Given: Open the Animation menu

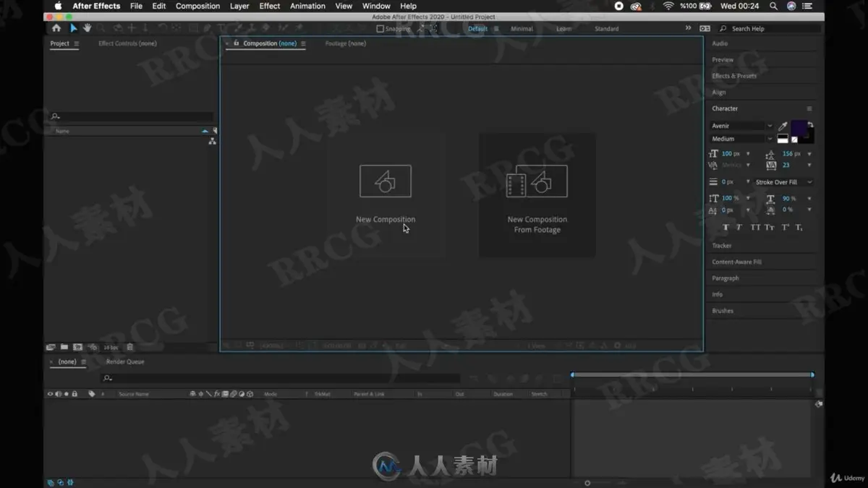Looking at the screenshot, I should (307, 6).
